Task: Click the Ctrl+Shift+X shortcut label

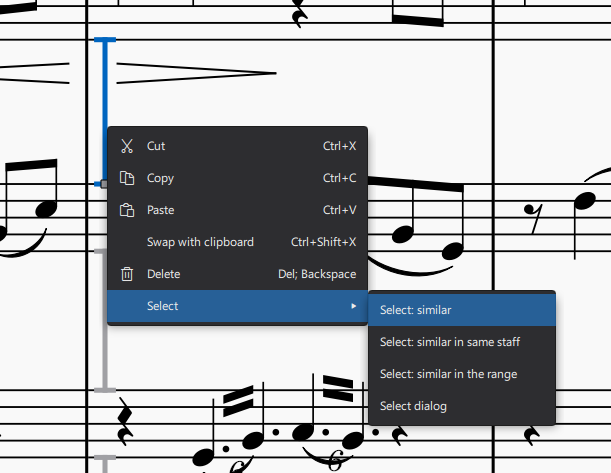Action: coord(323,242)
